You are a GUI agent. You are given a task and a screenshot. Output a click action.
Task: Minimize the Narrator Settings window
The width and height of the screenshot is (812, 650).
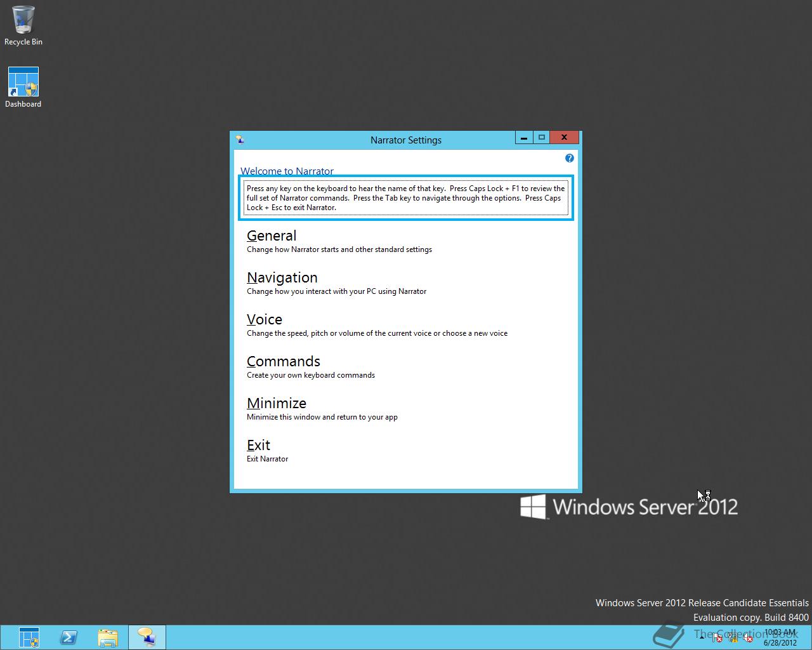(x=523, y=138)
